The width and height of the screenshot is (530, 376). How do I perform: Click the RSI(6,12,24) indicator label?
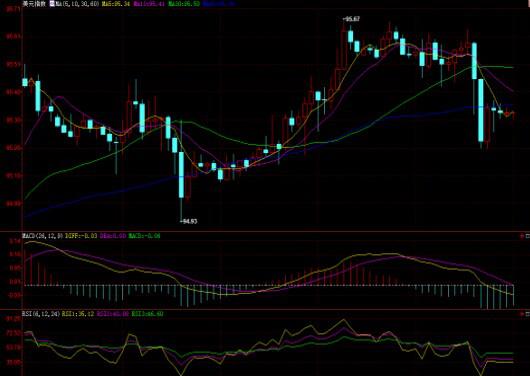click(41, 314)
